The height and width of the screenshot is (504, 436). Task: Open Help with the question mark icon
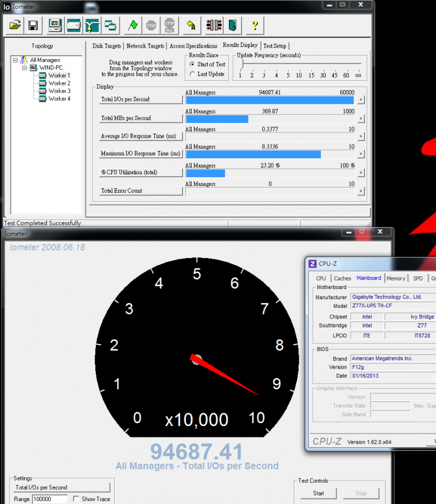[x=255, y=25]
